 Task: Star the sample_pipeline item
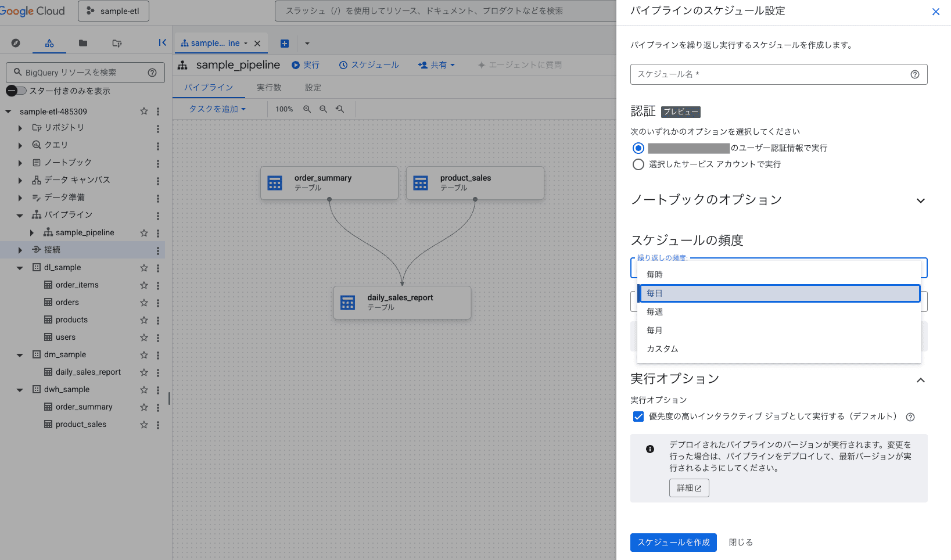point(143,232)
